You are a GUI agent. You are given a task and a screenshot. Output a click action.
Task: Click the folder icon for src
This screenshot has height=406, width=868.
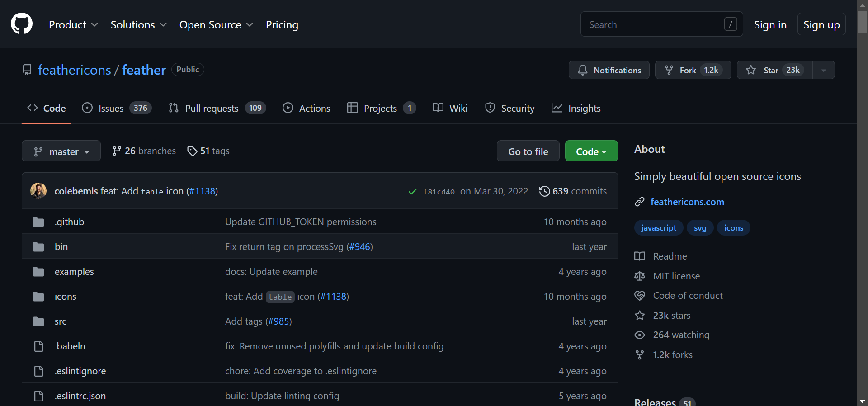pyautogui.click(x=38, y=321)
